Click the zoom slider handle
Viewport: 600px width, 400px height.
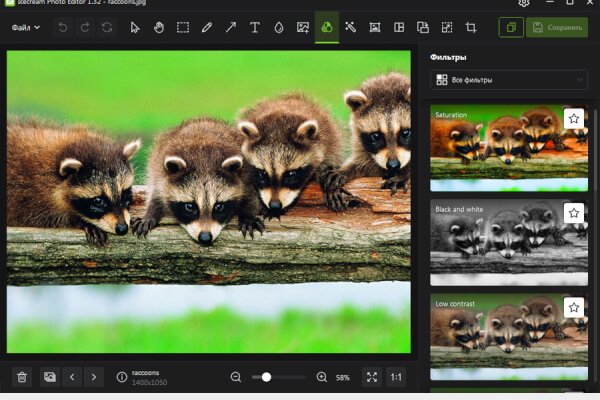[266, 377]
